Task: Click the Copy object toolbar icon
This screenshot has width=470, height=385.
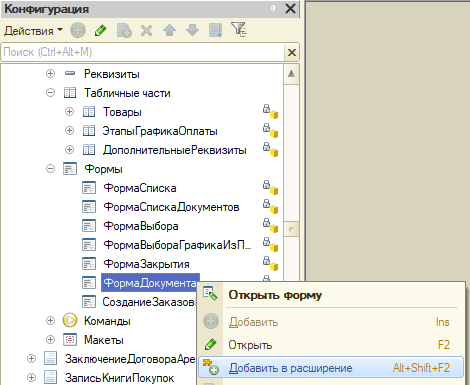Action: click(124, 30)
